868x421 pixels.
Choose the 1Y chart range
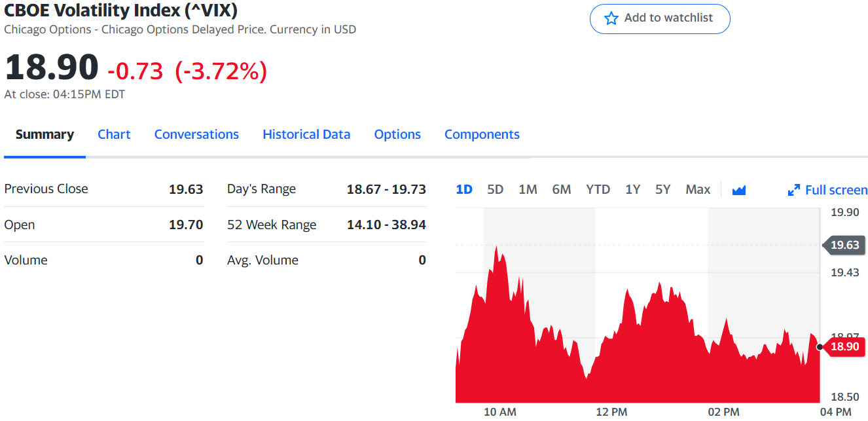click(x=632, y=189)
